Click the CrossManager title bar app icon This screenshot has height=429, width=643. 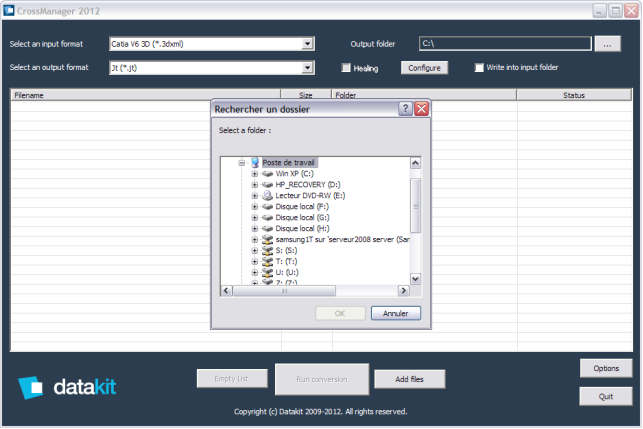pyautogui.click(x=8, y=10)
